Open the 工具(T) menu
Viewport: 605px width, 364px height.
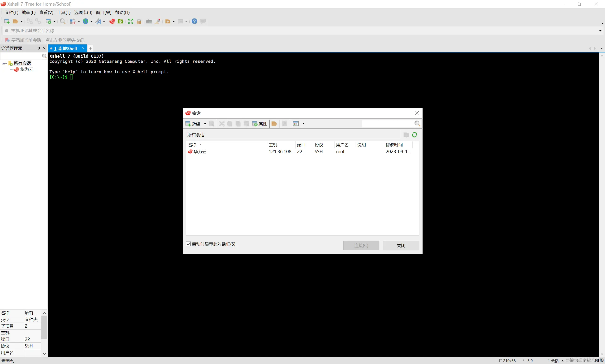tap(64, 12)
